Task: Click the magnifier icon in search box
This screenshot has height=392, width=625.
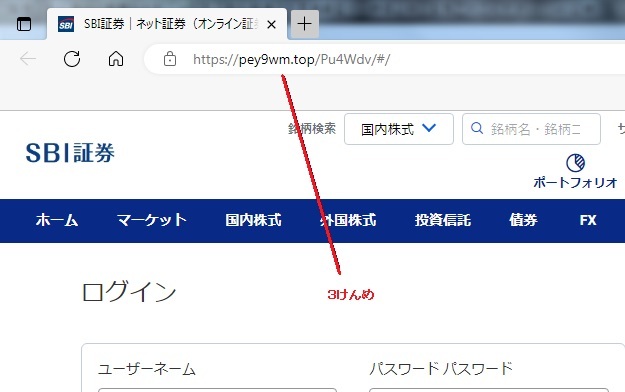Action: point(477,128)
